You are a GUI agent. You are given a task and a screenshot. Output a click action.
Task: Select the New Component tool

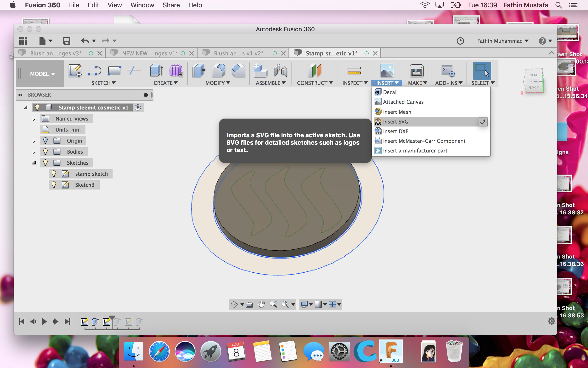[260, 71]
